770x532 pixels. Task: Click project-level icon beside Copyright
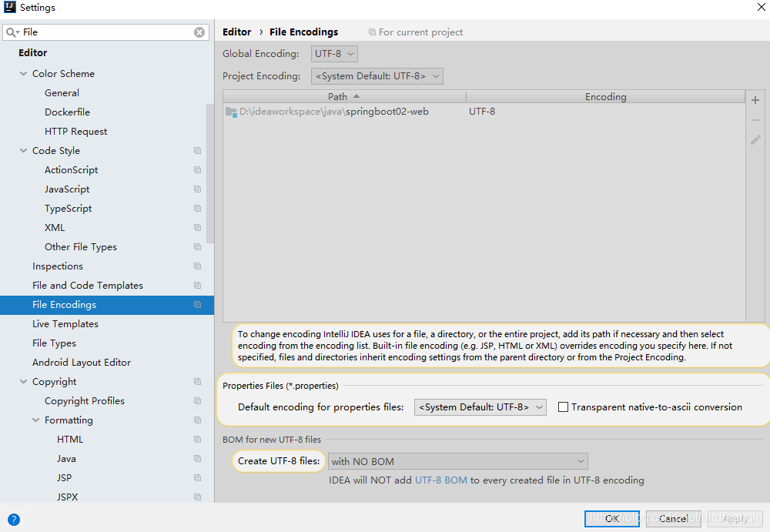[x=197, y=382]
